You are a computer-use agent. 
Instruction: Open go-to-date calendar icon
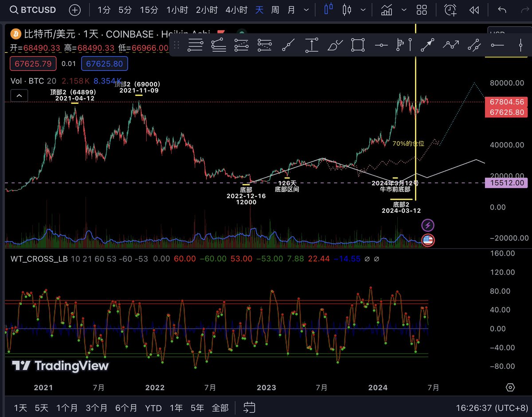tap(250, 407)
